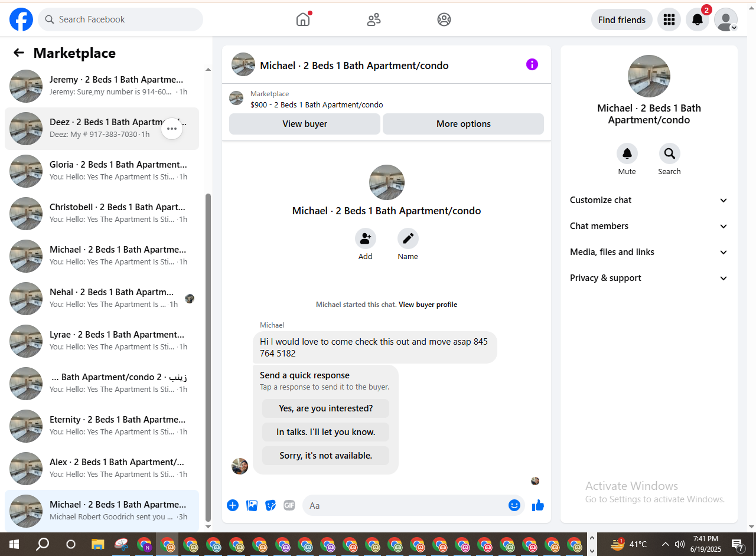Click Michael's message "Hi I would love to come check this out"
The width and height of the screenshot is (756, 556).
tap(375, 348)
